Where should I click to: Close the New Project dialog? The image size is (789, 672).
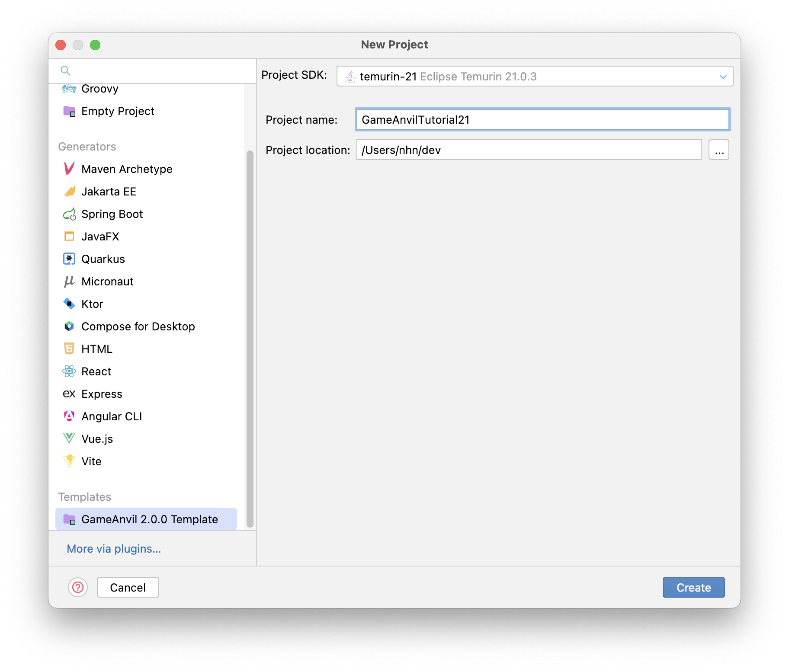tap(61, 45)
